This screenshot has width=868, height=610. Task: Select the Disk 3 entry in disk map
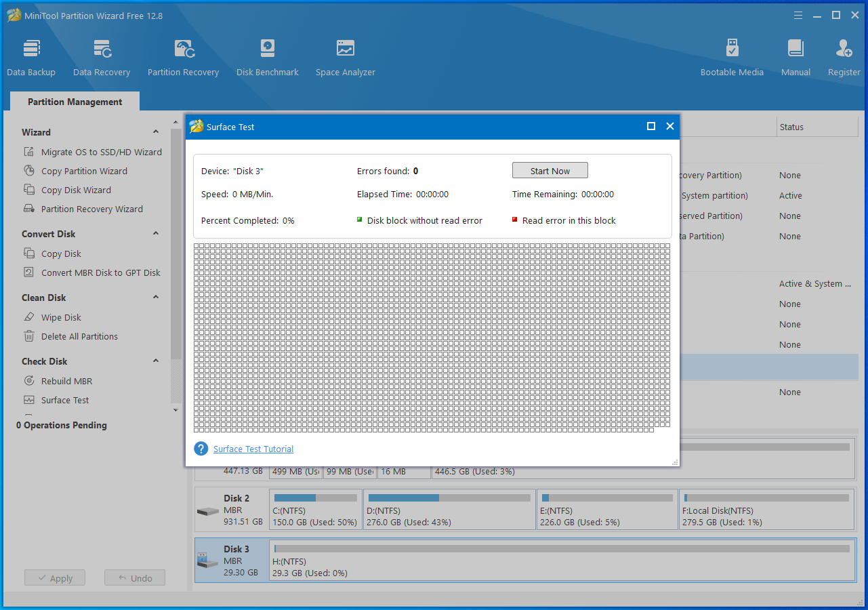[231, 561]
